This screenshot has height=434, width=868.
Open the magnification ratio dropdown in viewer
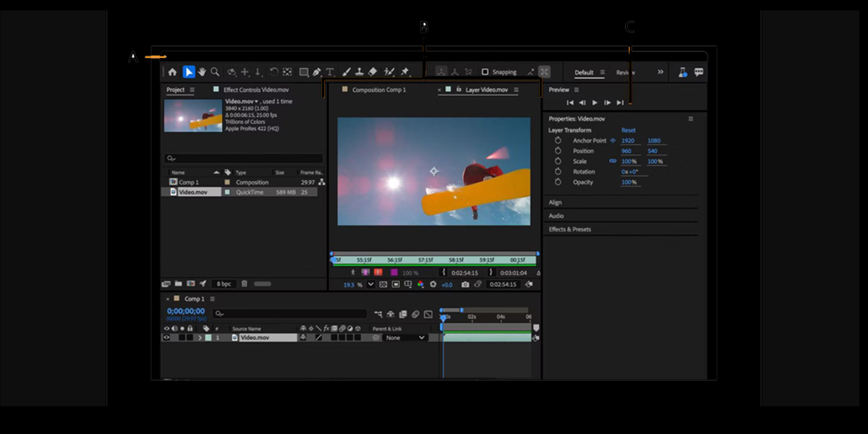point(371,284)
